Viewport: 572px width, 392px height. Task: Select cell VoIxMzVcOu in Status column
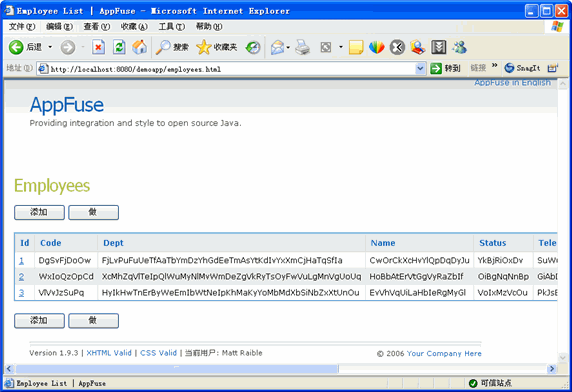(503, 293)
